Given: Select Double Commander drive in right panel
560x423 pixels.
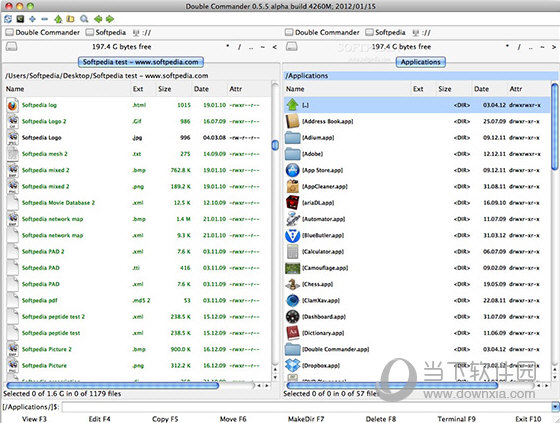Looking at the screenshot, I should [322, 33].
